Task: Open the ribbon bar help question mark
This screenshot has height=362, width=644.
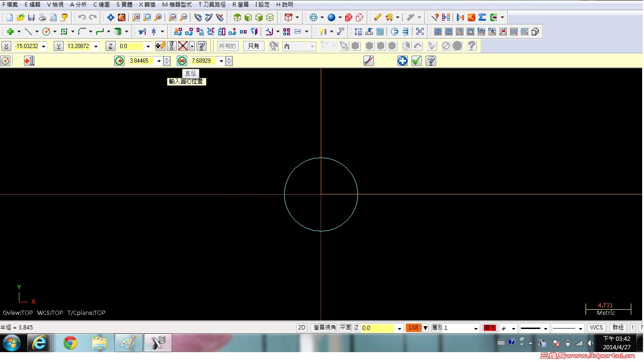Action: [x=430, y=61]
